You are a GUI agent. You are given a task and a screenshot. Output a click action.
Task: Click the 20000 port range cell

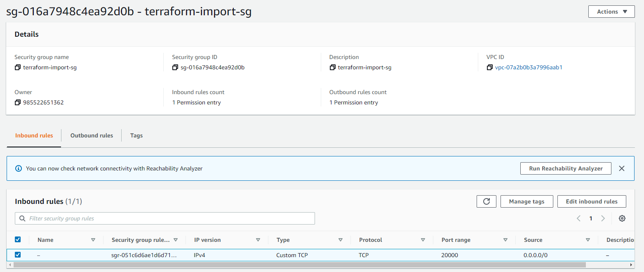pyautogui.click(x=449, y=255)
